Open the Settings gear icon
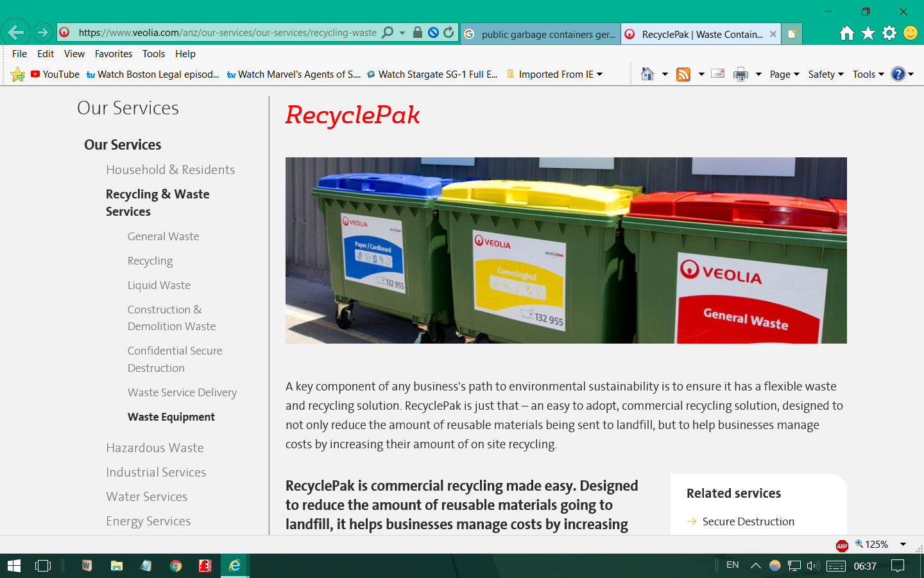 tap(889, 33)
